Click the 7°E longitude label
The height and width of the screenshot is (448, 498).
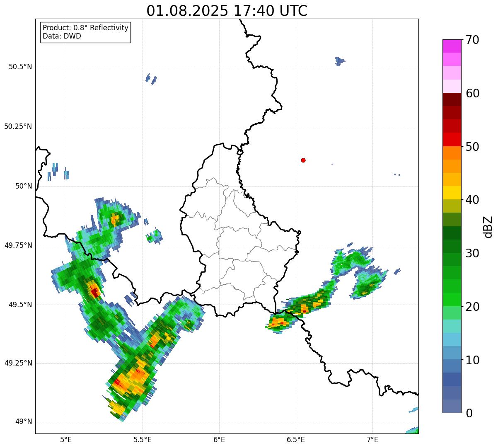(x=372, y=439)
